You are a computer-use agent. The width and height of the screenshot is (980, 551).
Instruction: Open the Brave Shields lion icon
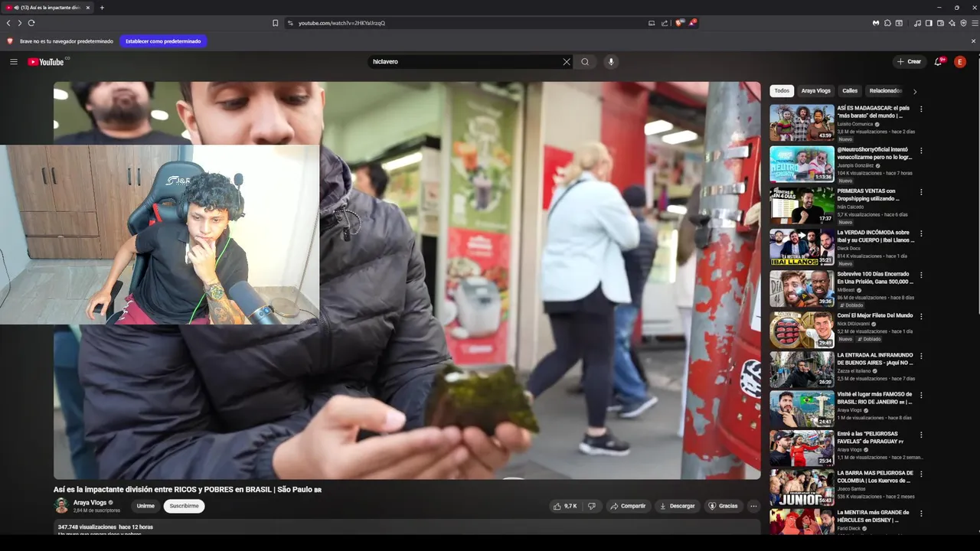pyautogui.click(x=679, y=23)
